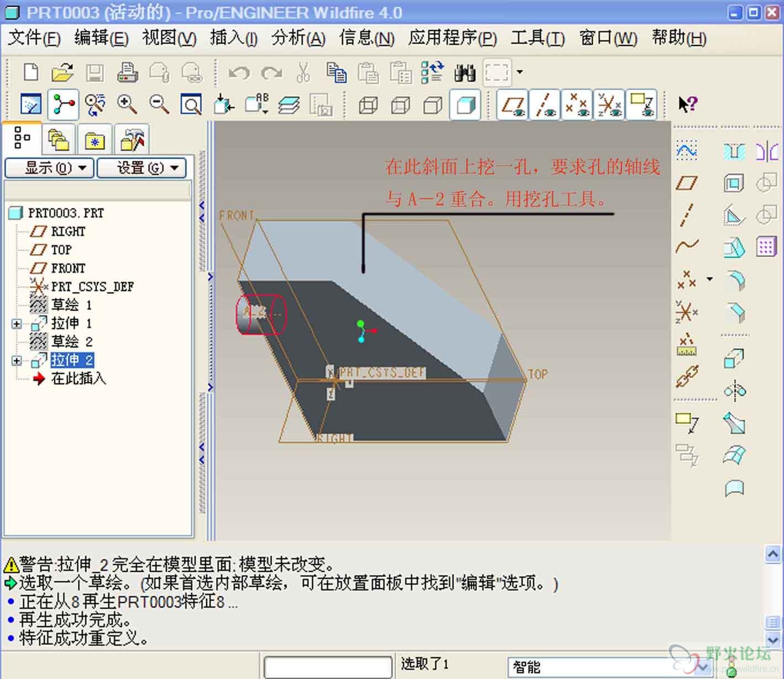Select the Datum Curve tool
Viewport: 784px width, 679px height.
tap(687, 246)
